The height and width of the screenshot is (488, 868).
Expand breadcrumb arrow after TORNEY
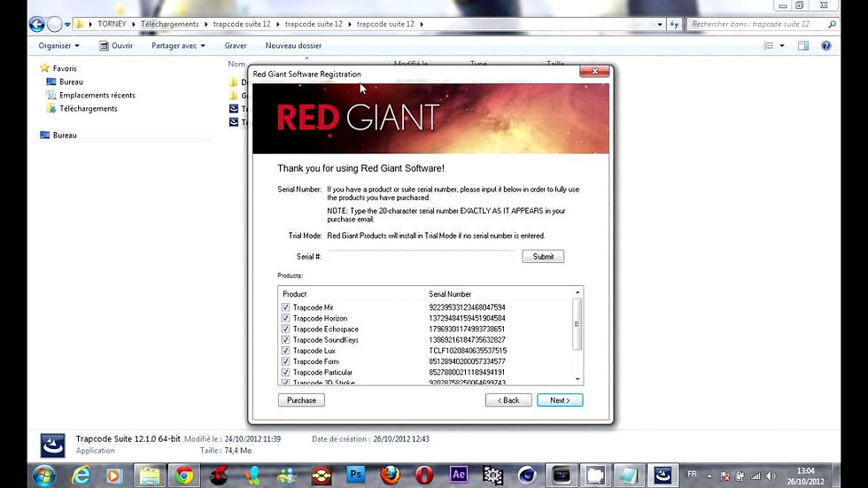[134, 24]
